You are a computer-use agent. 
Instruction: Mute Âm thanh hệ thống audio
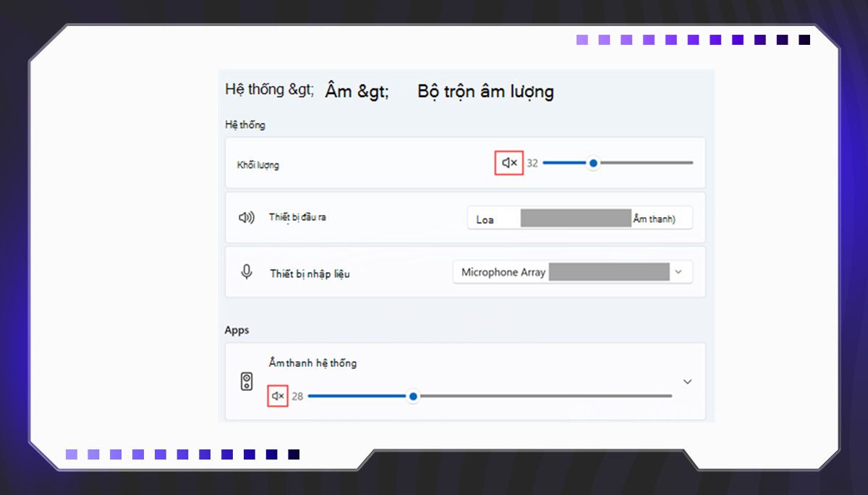[278, 396]
